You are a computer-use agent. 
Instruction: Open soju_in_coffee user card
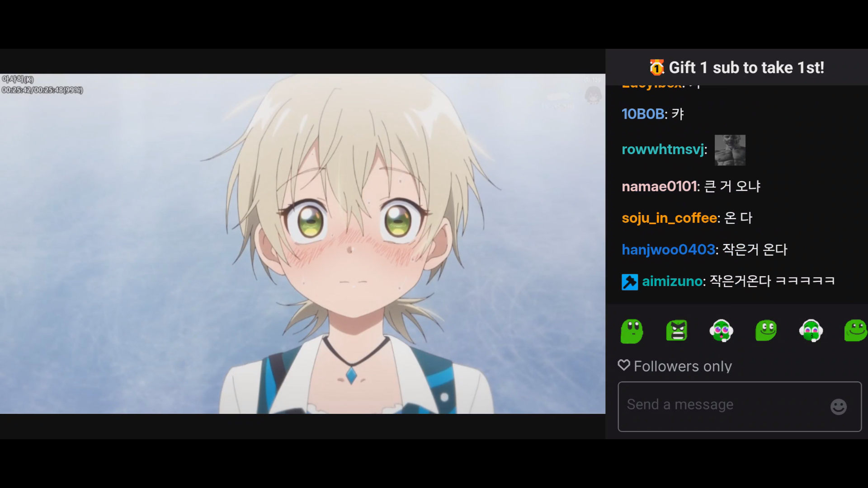tap(670, 218)
